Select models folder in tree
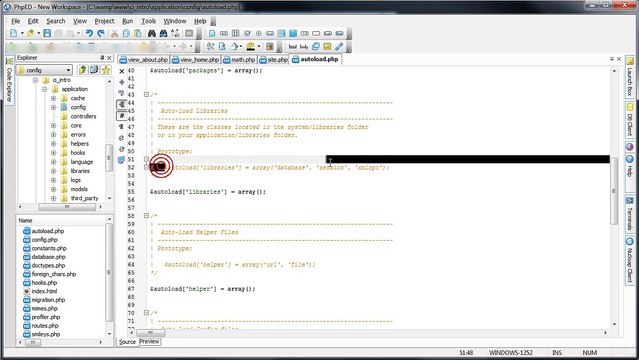This screenshot has width=639, height=360. (79, 189)
